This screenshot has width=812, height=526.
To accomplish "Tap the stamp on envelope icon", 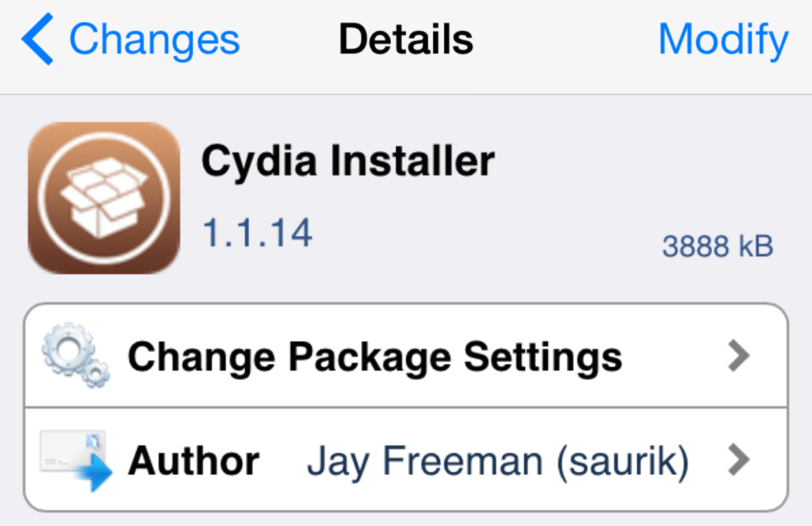I will [x=93, y=441].
